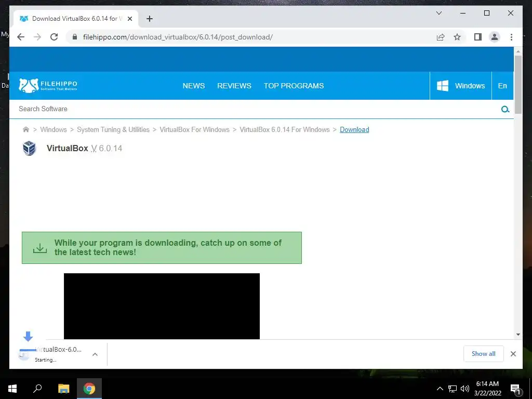This screenshot has width=532, height=399.
Task: Bookmark this page with the star
Action: pyautogui.click(x=457, y=37)
